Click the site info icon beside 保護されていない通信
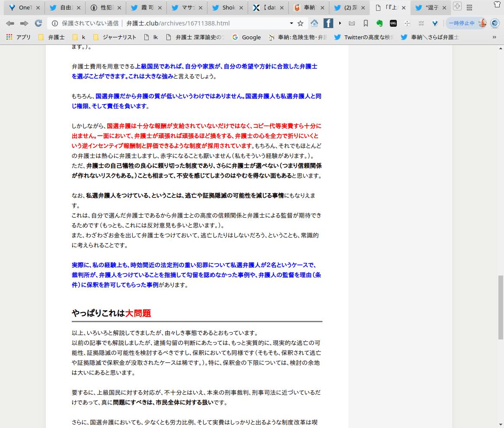 tap(55, 23)
